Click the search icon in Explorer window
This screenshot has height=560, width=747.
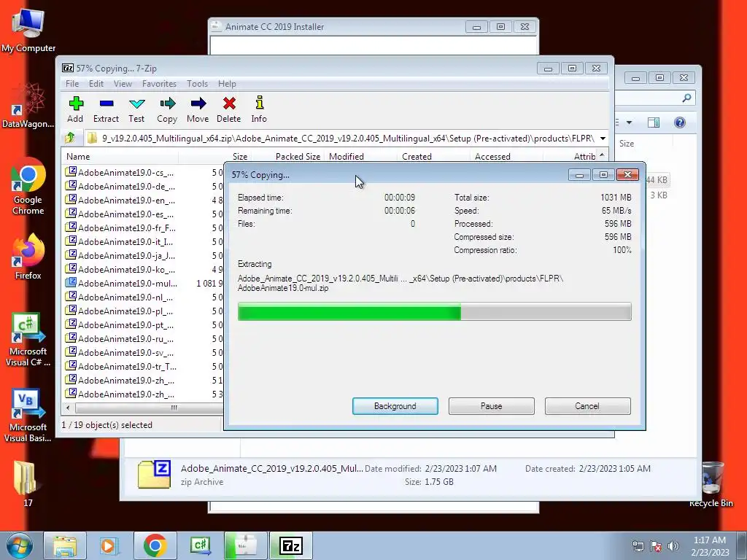pos(686,98)
